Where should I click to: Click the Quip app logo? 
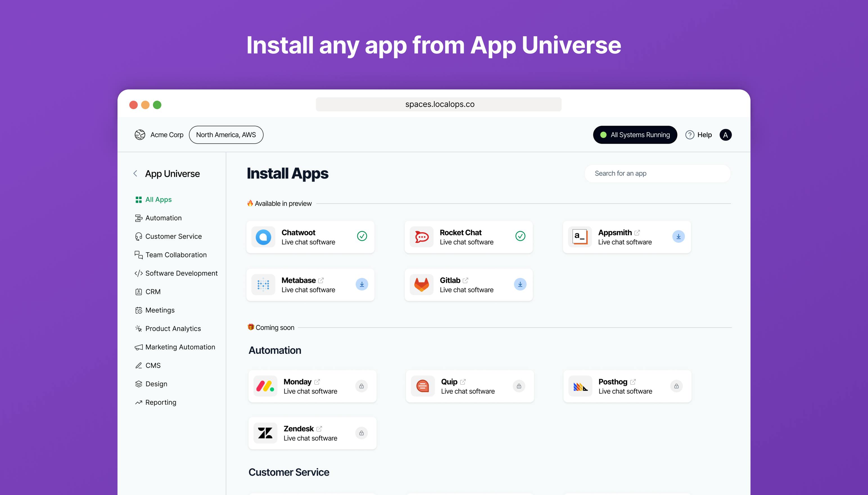[x=423, y=386]
